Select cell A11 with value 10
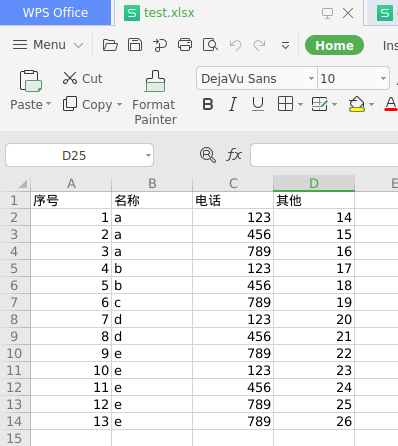 click(x=71, y=370)
